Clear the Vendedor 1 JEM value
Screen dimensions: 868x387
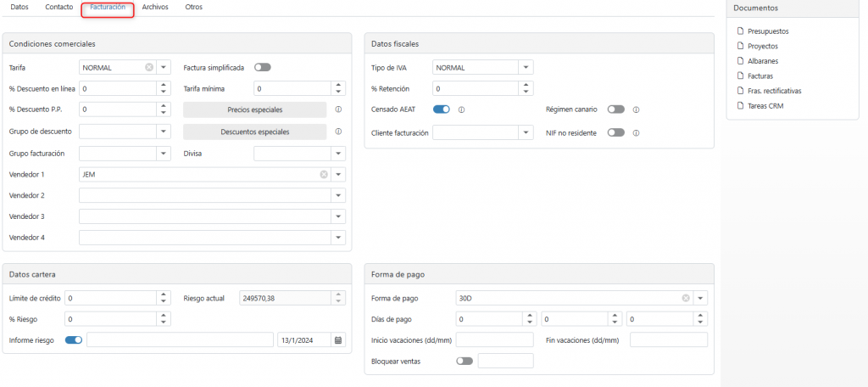point(324,174)
